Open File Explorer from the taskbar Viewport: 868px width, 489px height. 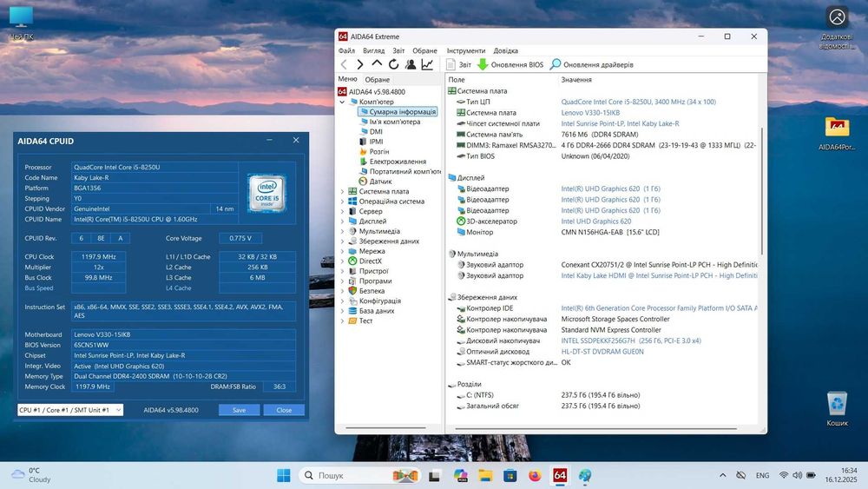[485, 475]
